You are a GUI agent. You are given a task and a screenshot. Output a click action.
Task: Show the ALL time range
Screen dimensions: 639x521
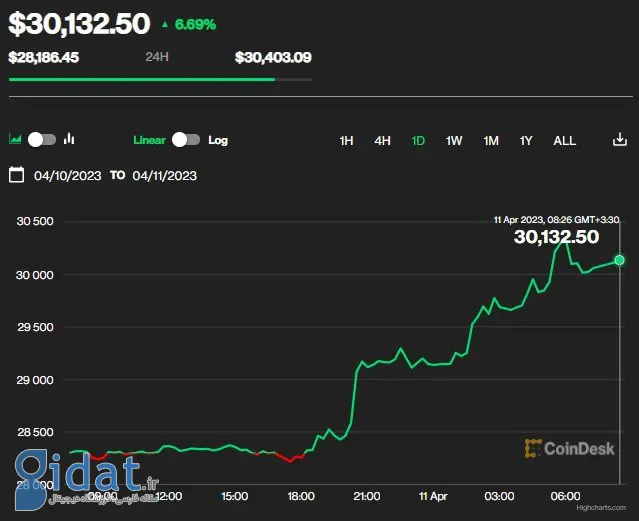click(x=565, y=141)
